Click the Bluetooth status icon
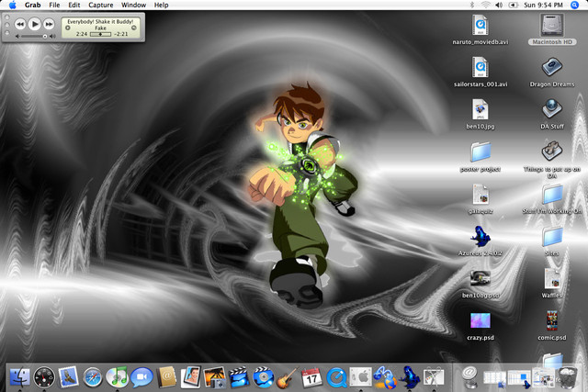Screen dimensions: 588x392 click(472, 5)
